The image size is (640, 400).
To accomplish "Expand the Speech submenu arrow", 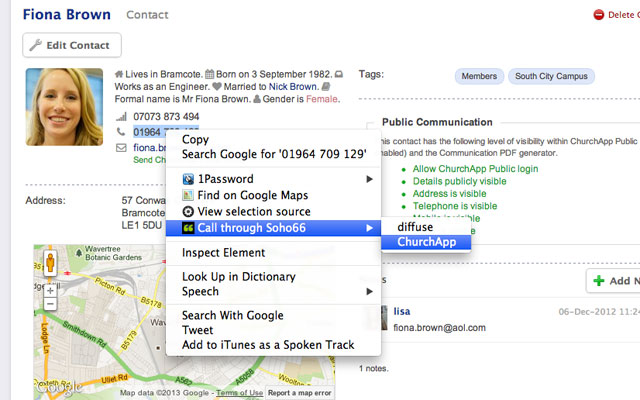I will coord(370,292).
